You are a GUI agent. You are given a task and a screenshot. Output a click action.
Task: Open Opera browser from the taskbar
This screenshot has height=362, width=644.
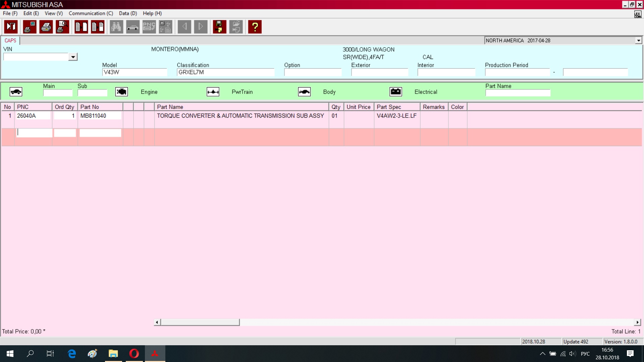[x=134, y=354]
